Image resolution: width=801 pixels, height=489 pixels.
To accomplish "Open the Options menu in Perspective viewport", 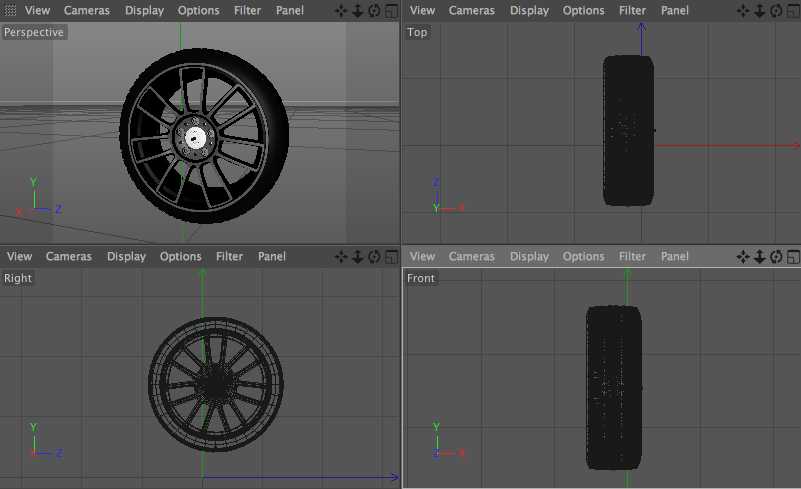I will (199, 11).
